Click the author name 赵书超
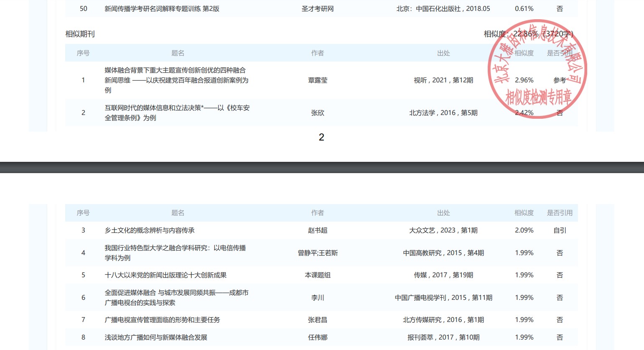644x350 pixels. point(318,230)
